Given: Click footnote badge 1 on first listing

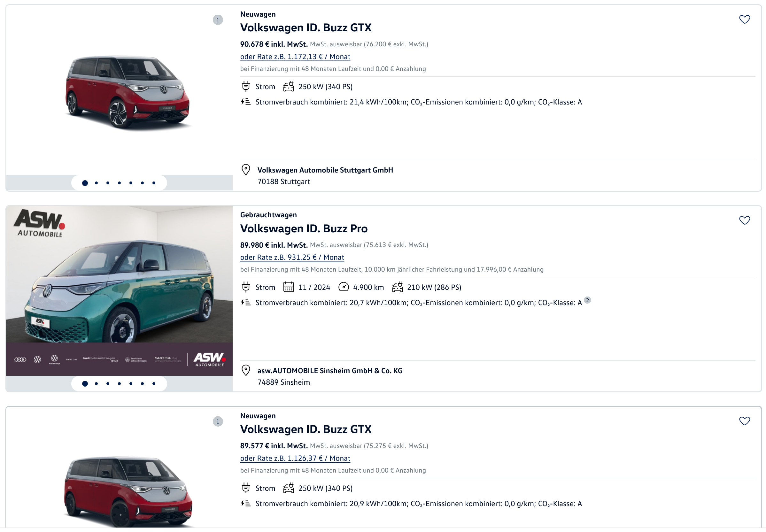Looking at the screenshot, I should click(x=218, y=20).
